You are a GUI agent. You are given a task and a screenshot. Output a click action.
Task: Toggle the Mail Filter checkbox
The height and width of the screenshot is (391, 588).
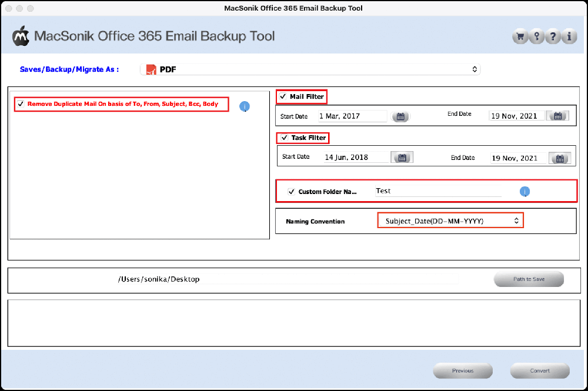point(283,96)
